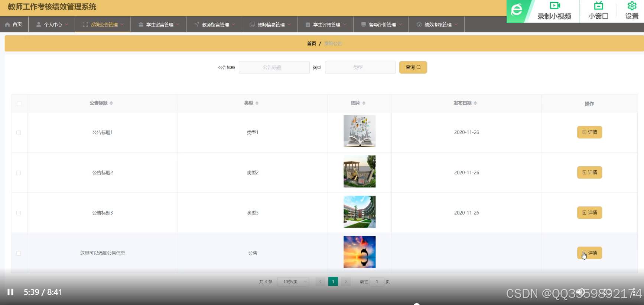Open the 10条/页 page size dropdown
The width and height of the screenshot is (644, 305).
pos(293,282)
